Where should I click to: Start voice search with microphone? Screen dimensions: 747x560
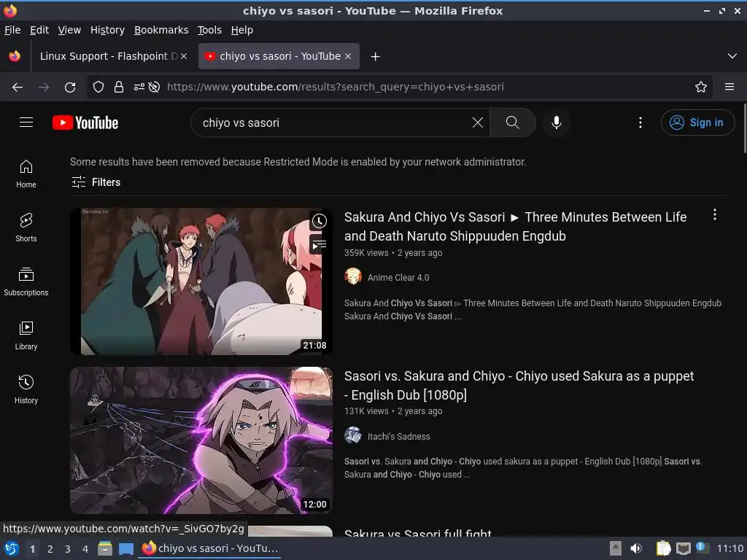tap(556, 122)
